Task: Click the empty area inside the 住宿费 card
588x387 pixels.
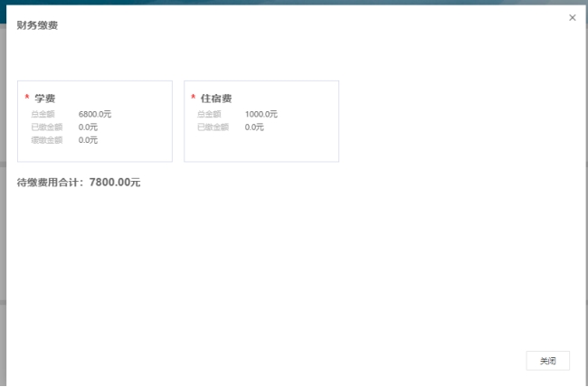Action: pos(299,145)
